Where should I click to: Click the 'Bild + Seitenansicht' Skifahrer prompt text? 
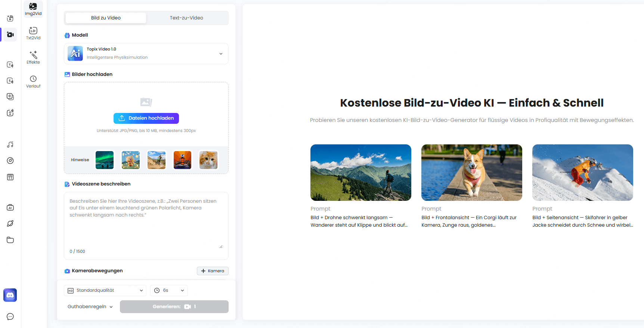point(583,221)
